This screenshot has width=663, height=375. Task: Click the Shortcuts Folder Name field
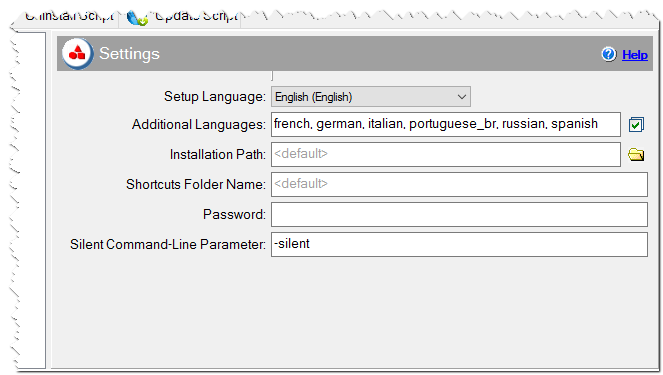click(x=459, y=184)
